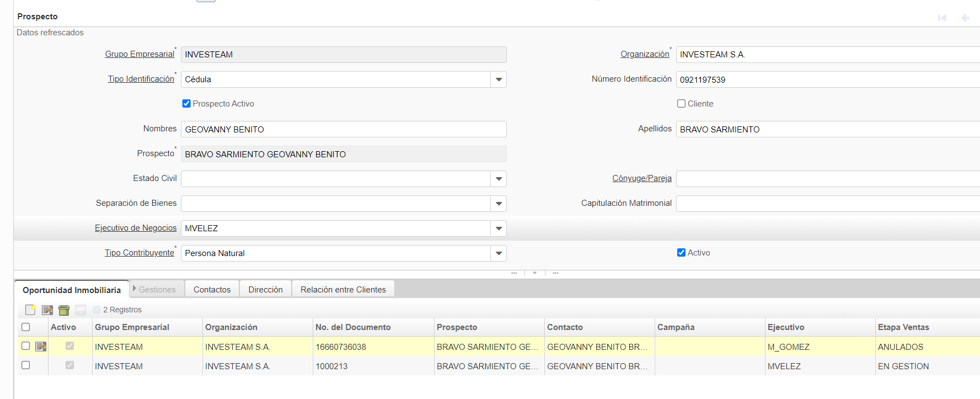Uncheck the Prospecto Activo checkbox
The height and width of the screenshot is (399, 980).
click(x=186, y=104)
